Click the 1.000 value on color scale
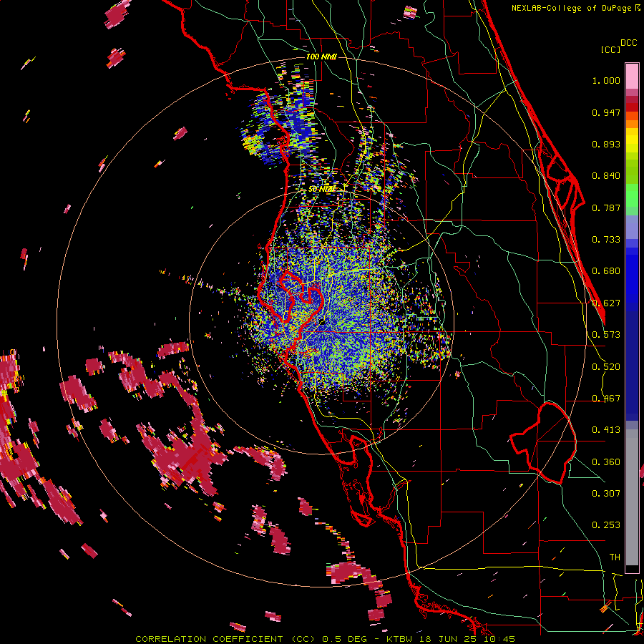 pos(606,80)
